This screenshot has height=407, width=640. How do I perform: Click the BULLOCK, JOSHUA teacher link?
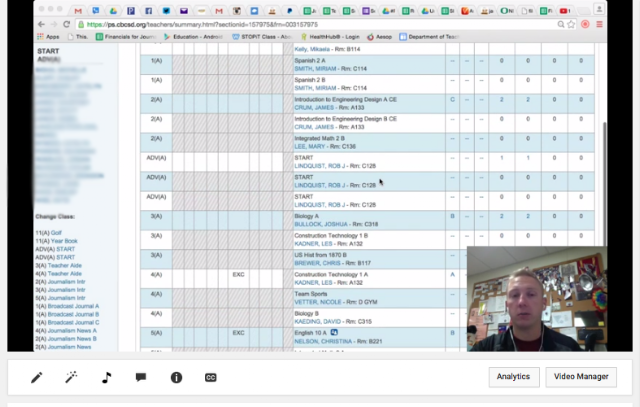(321, 224)
